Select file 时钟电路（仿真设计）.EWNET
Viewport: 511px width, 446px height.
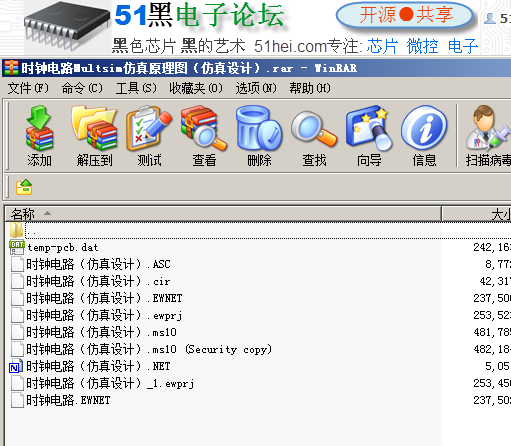[x=104, y=298]
